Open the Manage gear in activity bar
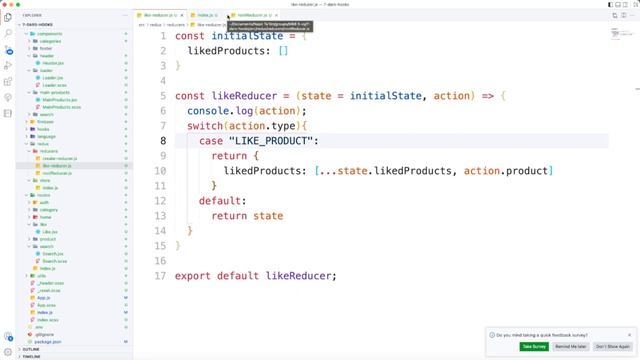Viewport: 640px width, 360px height. [8, 352]
